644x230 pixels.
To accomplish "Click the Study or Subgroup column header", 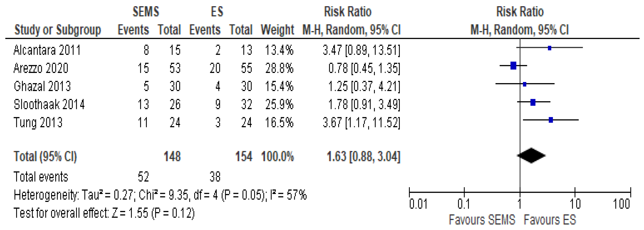I will pos(58,30).
